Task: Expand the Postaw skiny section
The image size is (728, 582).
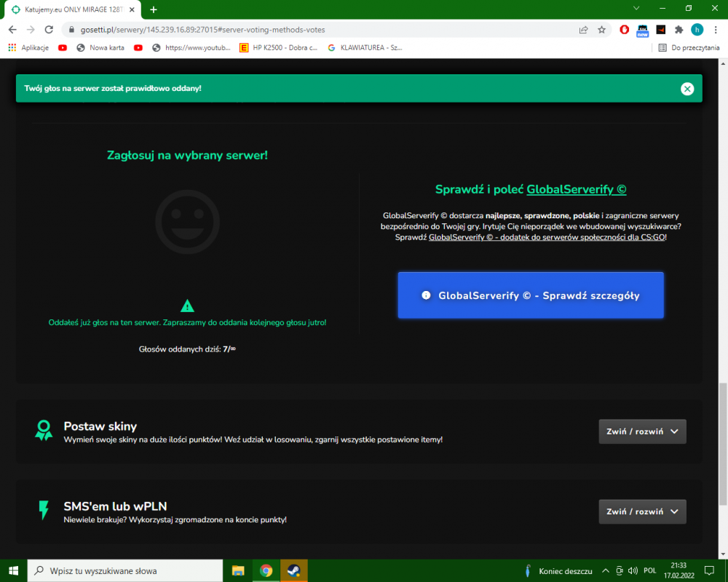Action: (x=642, y=431)
